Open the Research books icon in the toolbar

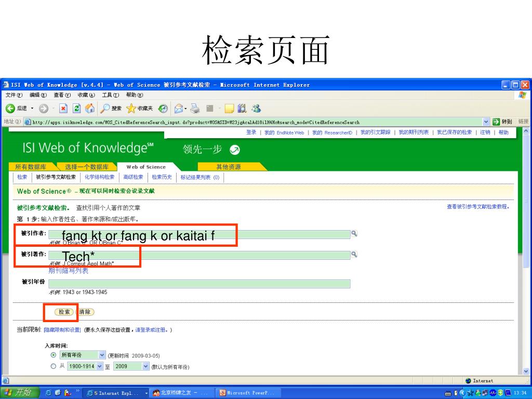tap(242, 109)
